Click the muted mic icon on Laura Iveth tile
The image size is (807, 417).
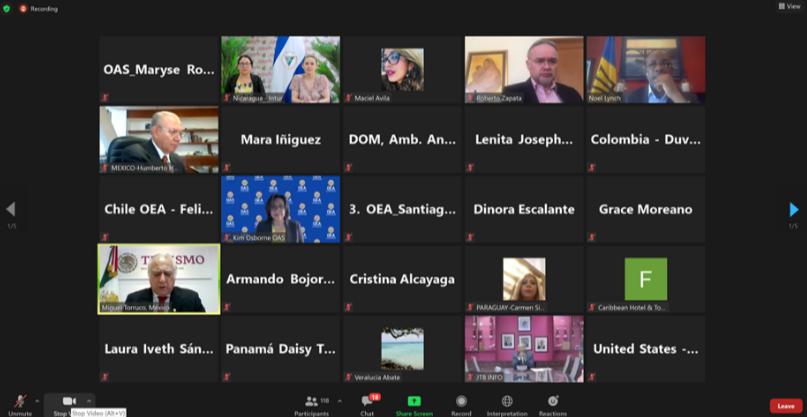coord(106,377)
